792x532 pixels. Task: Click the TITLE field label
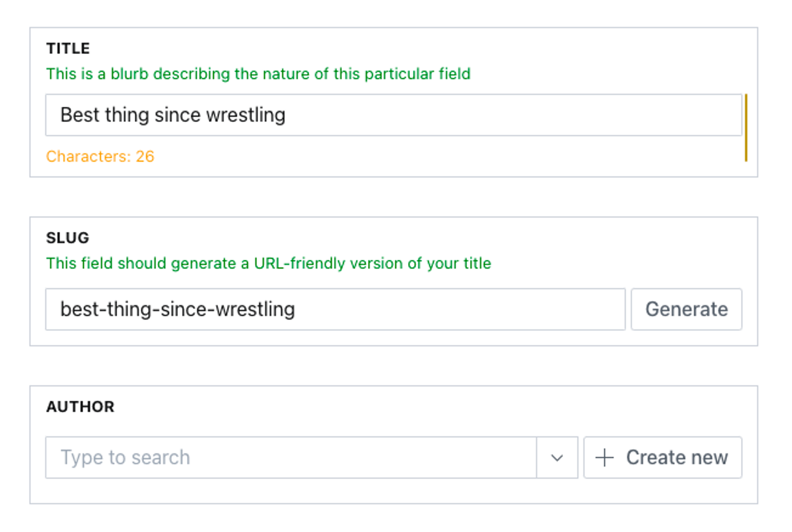pyautogui.click(x=68, y=48)
